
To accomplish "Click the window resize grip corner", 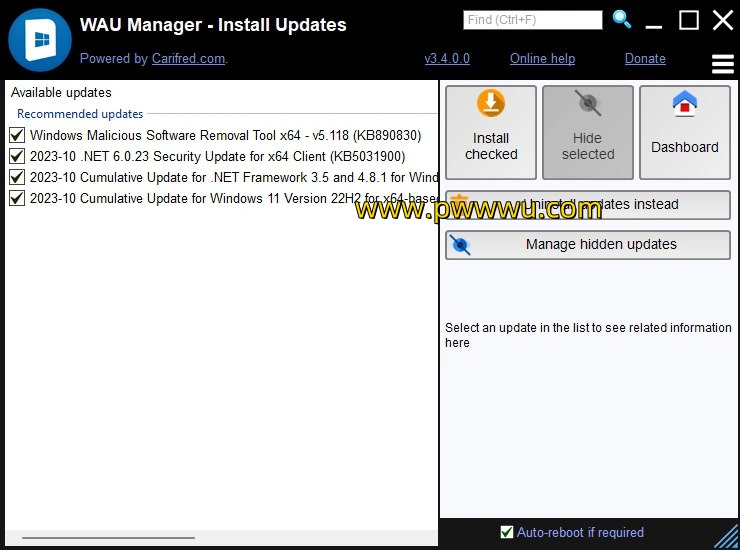I will [x=727, y=537].
